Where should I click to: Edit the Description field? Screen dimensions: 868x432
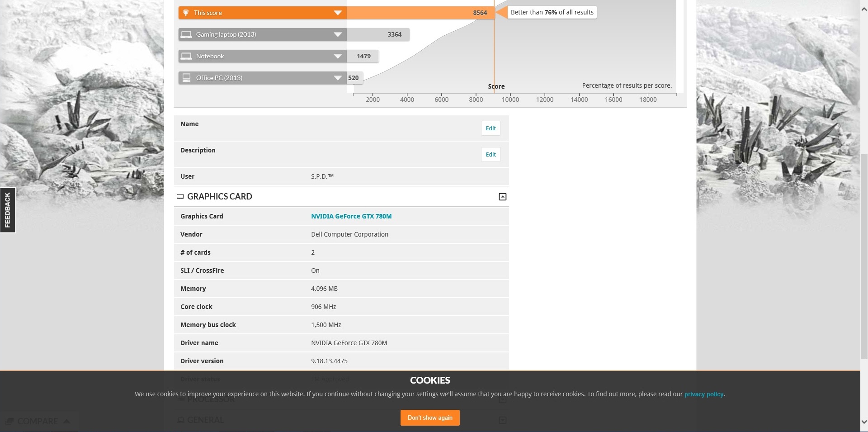click(x=491, y=154)
